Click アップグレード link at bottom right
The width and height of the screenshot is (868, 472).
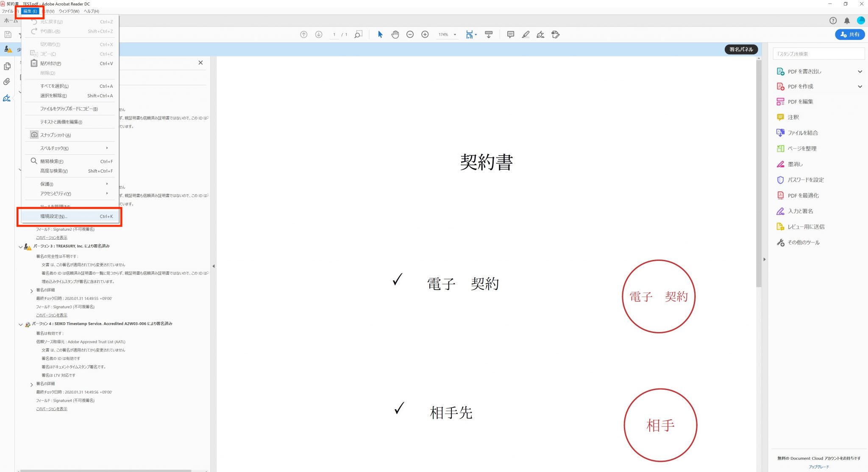coord(819,467)
